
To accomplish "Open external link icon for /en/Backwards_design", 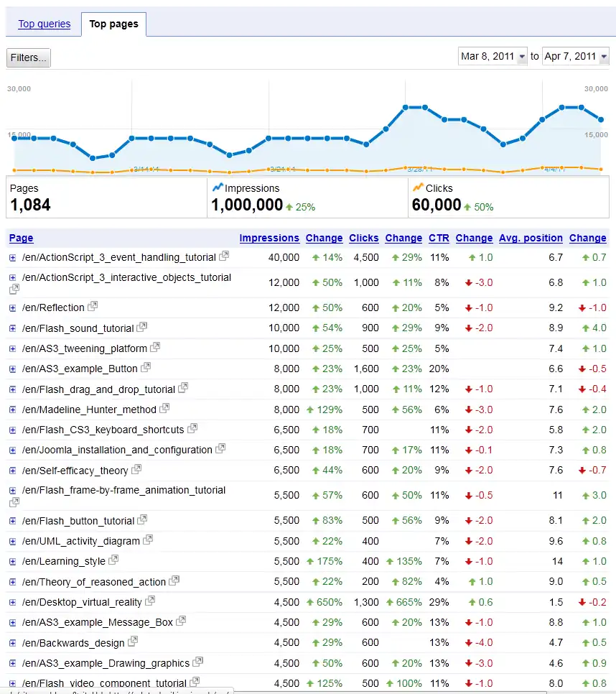I will [x=133, y=642].
